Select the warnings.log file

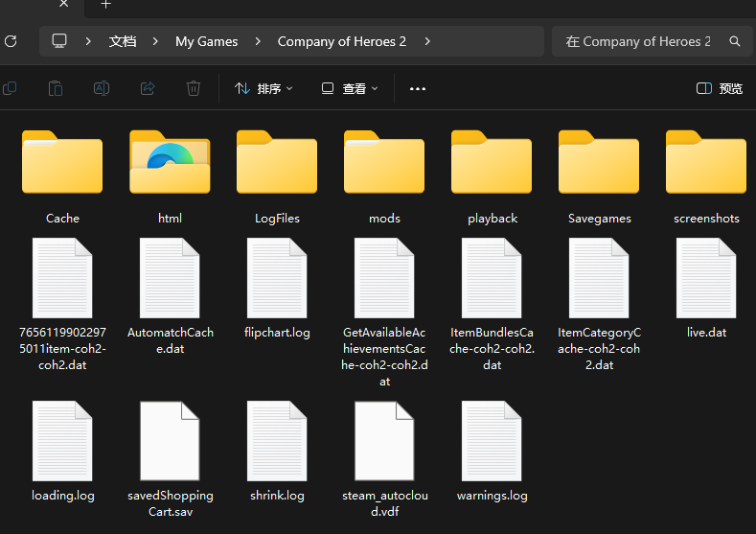[492, 452]
